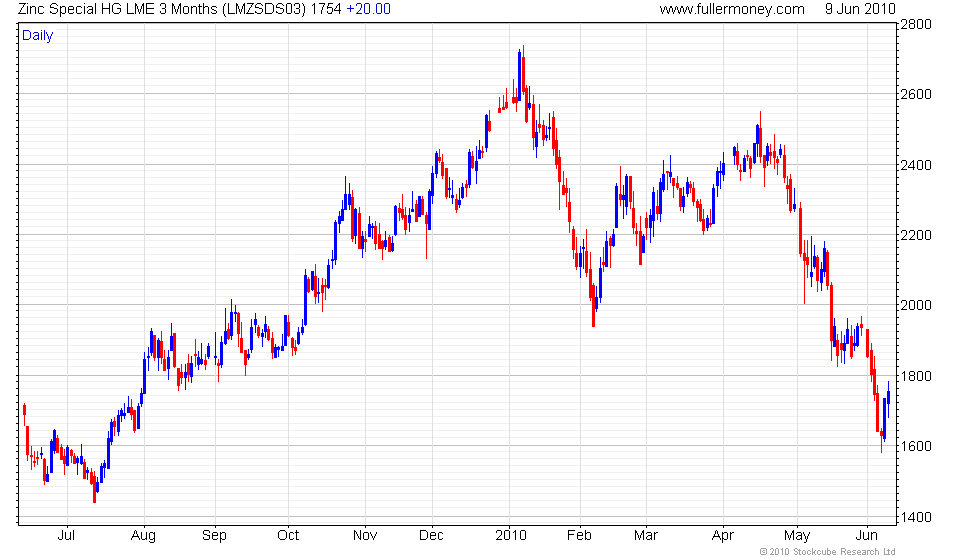Open the www.fullermoney.com link text
The width and height of the screenshot is (980, 560).
(x=732, y=9)
